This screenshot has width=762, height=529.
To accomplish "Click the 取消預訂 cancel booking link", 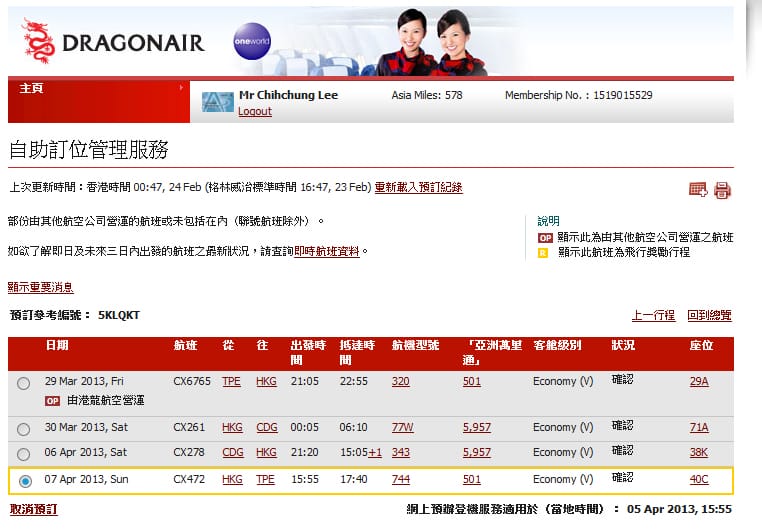I will [x=34, y=509].
